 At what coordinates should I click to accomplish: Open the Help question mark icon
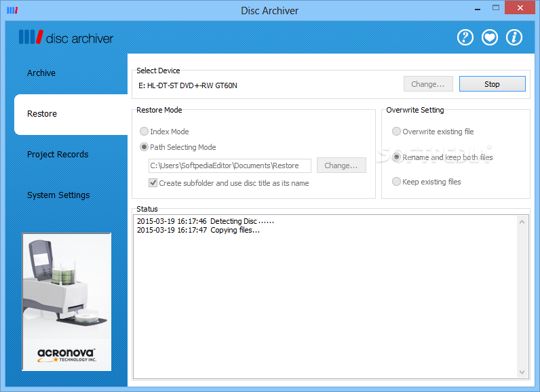point(465,37)
